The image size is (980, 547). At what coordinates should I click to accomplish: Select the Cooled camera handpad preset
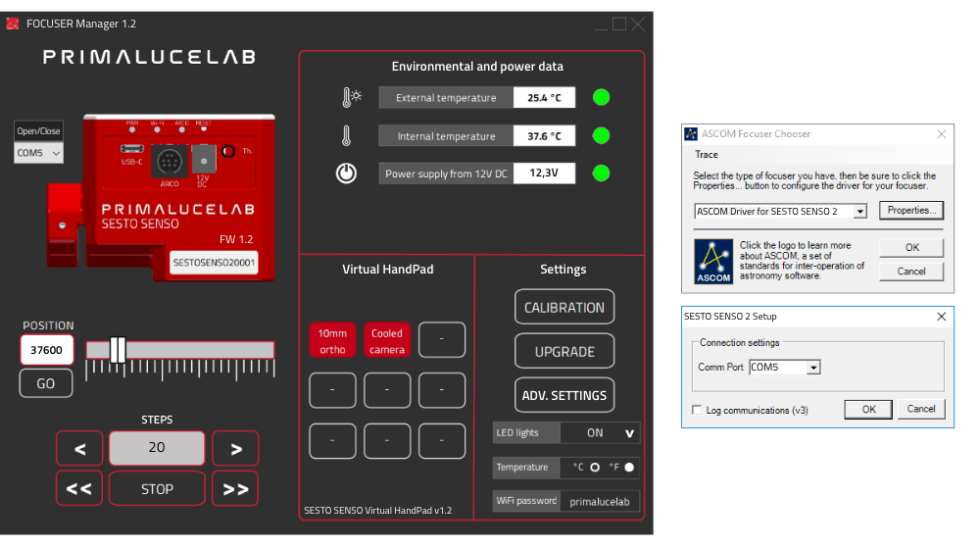387,340
